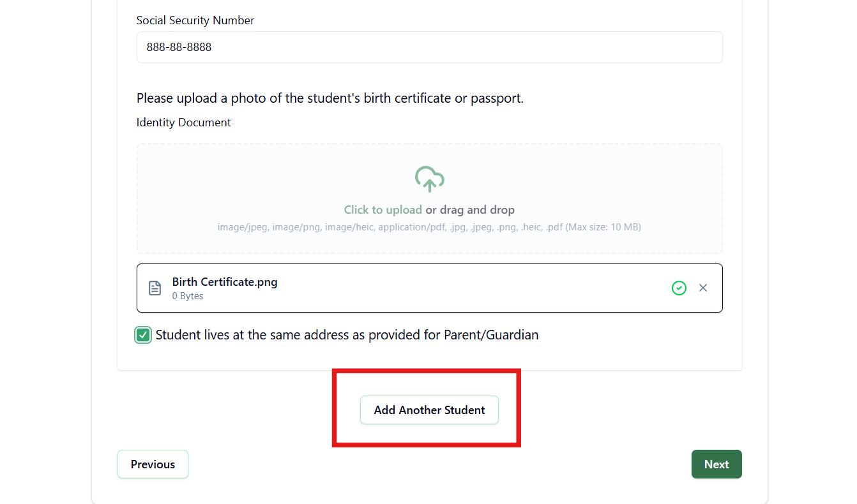Toggle the same address as Parent/Guardian checkbox
857x504 pixels.
143,335
